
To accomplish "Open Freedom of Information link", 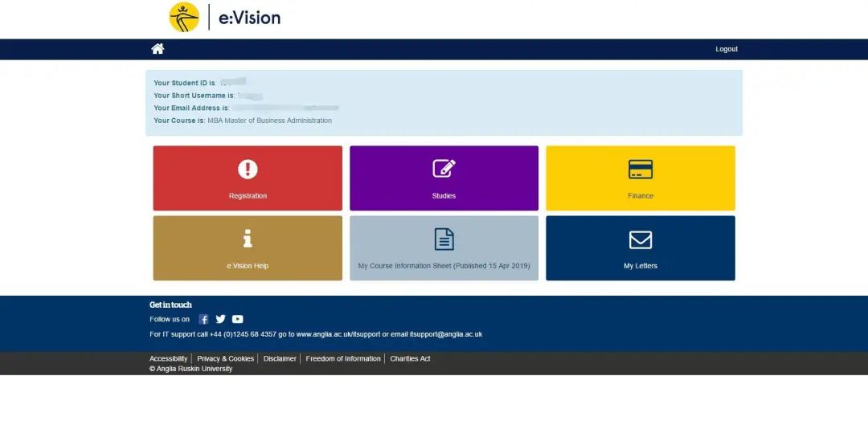I will point(343,358).
